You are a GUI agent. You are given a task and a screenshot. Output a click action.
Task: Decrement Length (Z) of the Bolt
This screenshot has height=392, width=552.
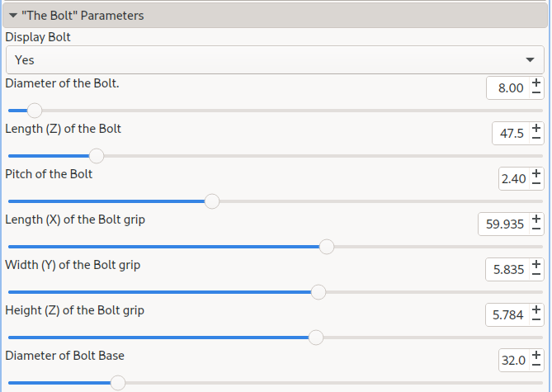point(536,139)
